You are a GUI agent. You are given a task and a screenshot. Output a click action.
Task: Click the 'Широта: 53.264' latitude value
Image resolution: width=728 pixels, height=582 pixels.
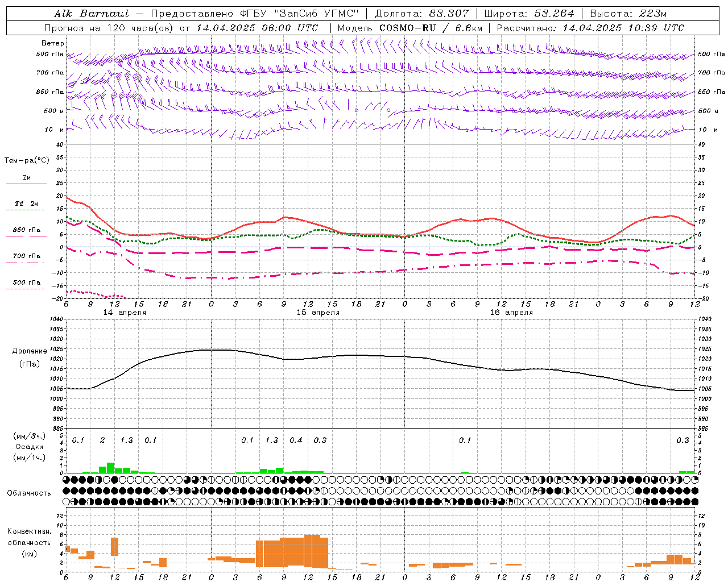[529, 14]
